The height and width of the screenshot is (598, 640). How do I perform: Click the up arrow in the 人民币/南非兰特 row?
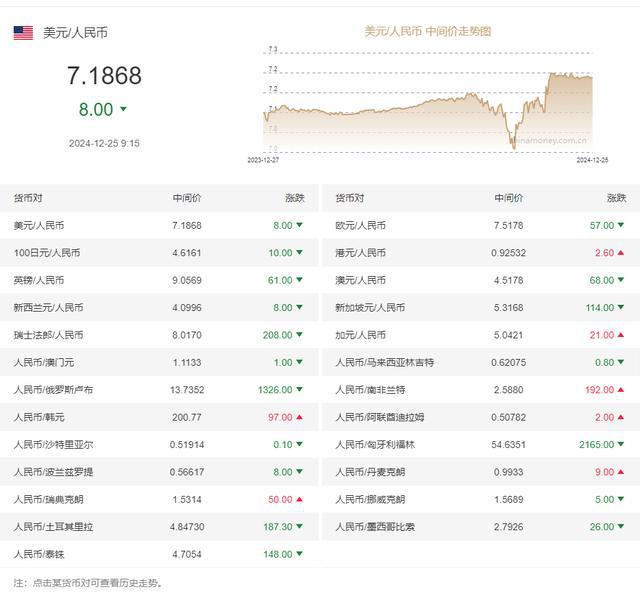pyautogui.click(x=620, y=390)
